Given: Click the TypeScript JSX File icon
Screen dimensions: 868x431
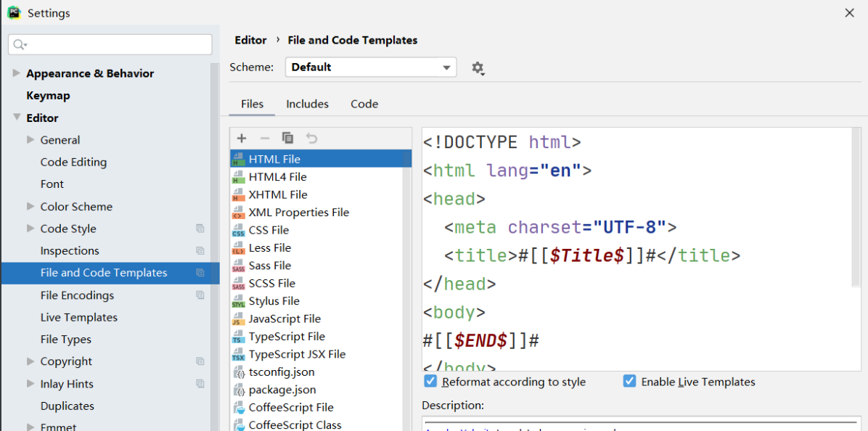Looking at the screenshot, I should coord(238,354).
